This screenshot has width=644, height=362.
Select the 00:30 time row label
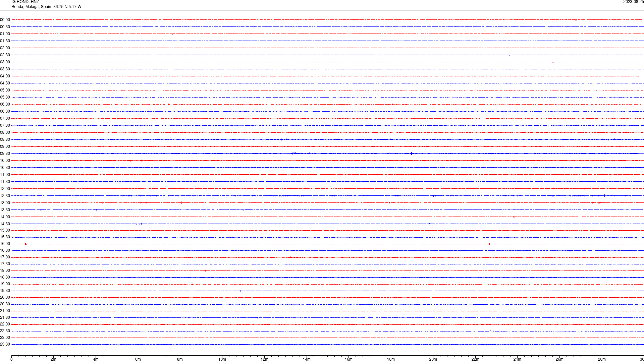pos(5,27)
